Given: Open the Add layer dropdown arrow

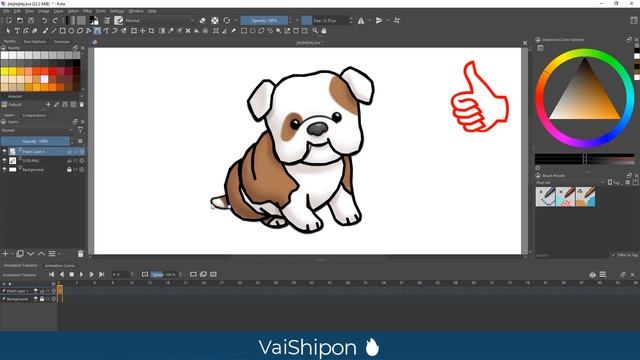Looking at the screenshot, I should pyautogui.click(x=12, y=254).
